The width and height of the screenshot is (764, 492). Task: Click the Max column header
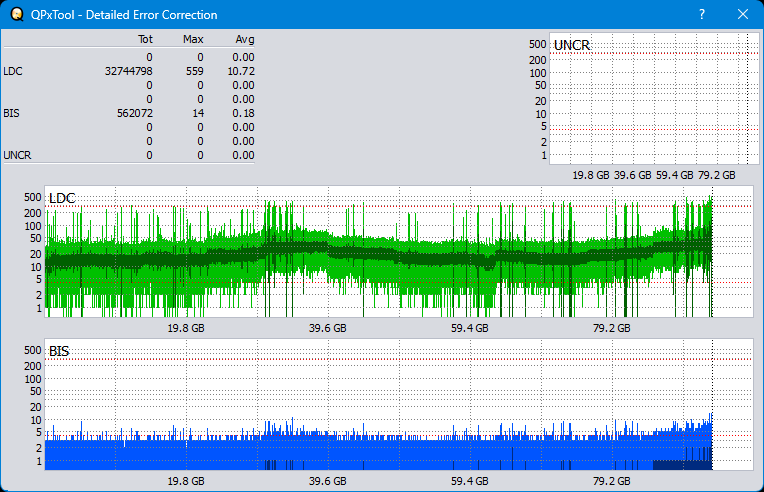(193, 39)
